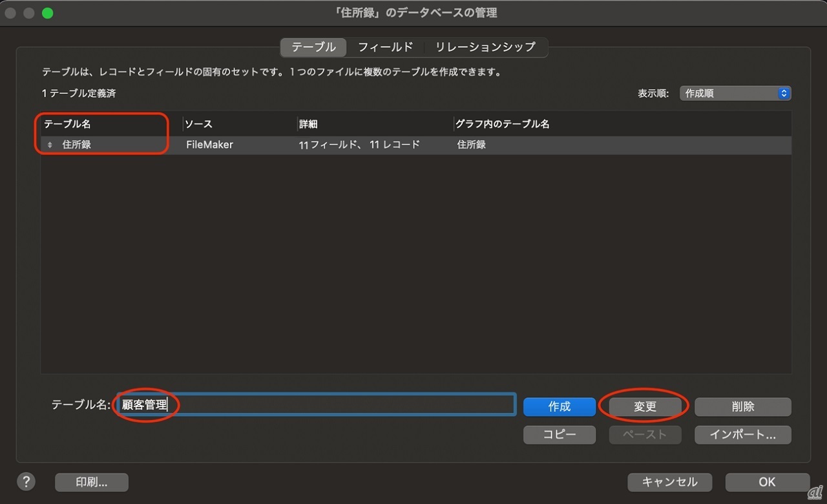This screenshot has height=504, width=827.
Task: Click the 変更 button to rename
Action: tap(645, 406)
